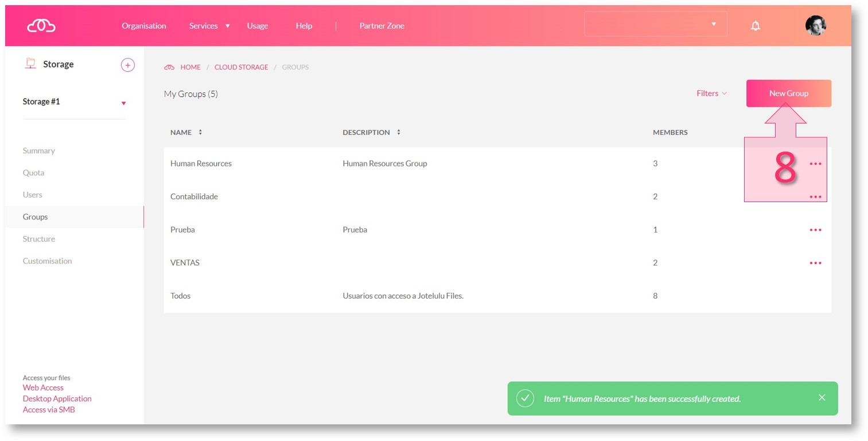Expand the Storage #1 selector

123,103
